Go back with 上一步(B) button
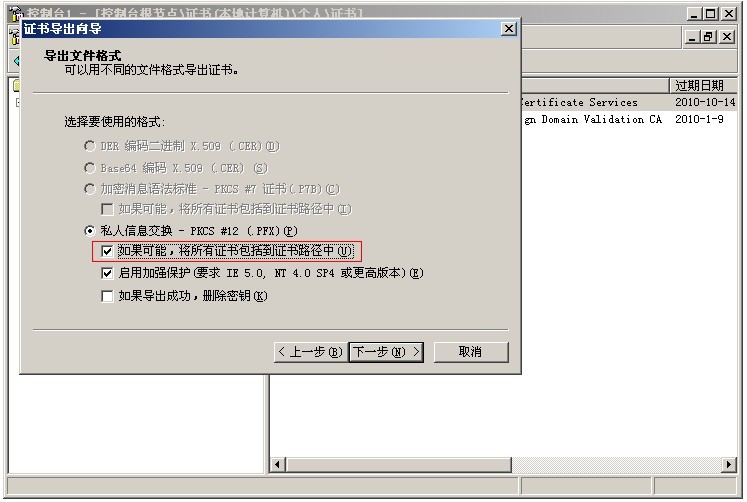The height and width of the screenshot is (502, 747). tap(311, 352)
